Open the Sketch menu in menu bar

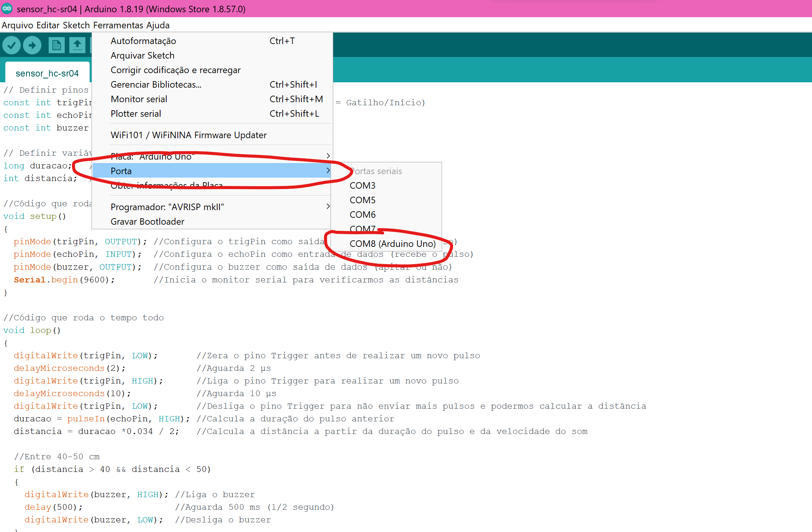(76, 25)
